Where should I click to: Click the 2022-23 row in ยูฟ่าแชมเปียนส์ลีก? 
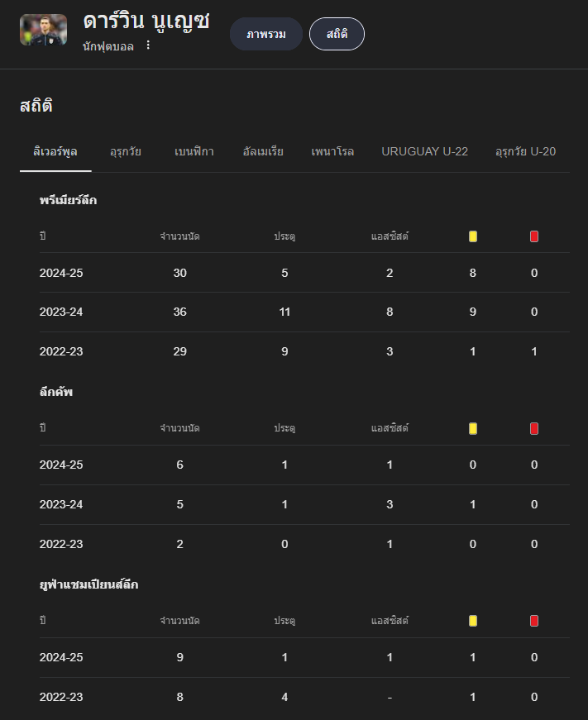tap(304, 697)
